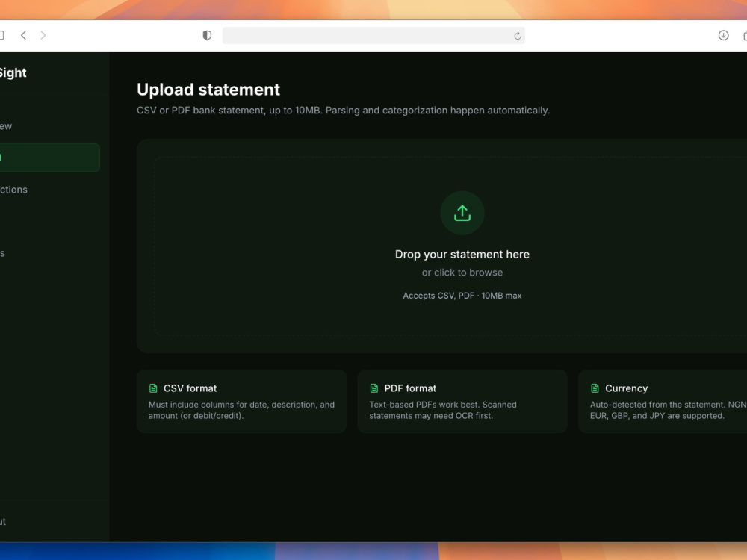The width and height of the screenshot is (747, 560).
Task: Click the Currency info card title
Action: (x=627, y=388)
